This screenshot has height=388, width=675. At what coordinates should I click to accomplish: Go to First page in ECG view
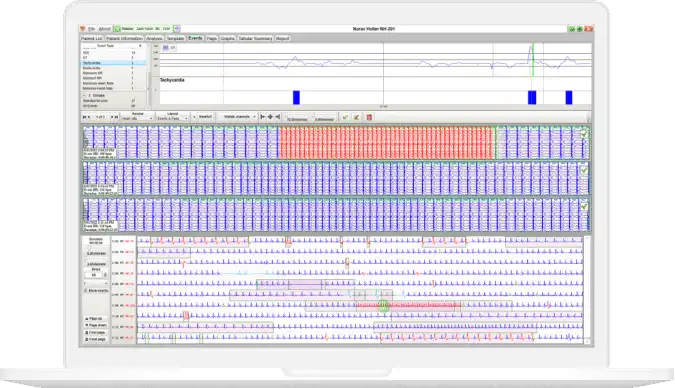tap(96, 332)
